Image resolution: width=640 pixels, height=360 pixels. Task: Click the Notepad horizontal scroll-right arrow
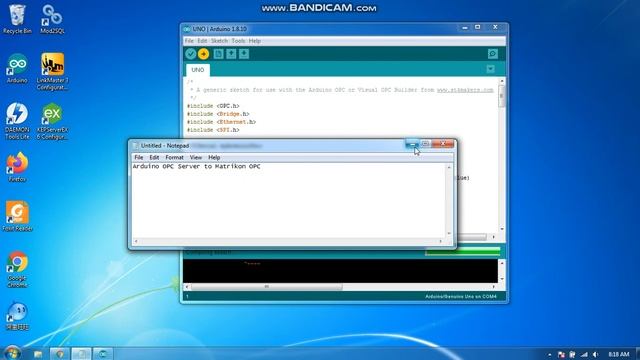pyautogui.click(x=440, y=241)
